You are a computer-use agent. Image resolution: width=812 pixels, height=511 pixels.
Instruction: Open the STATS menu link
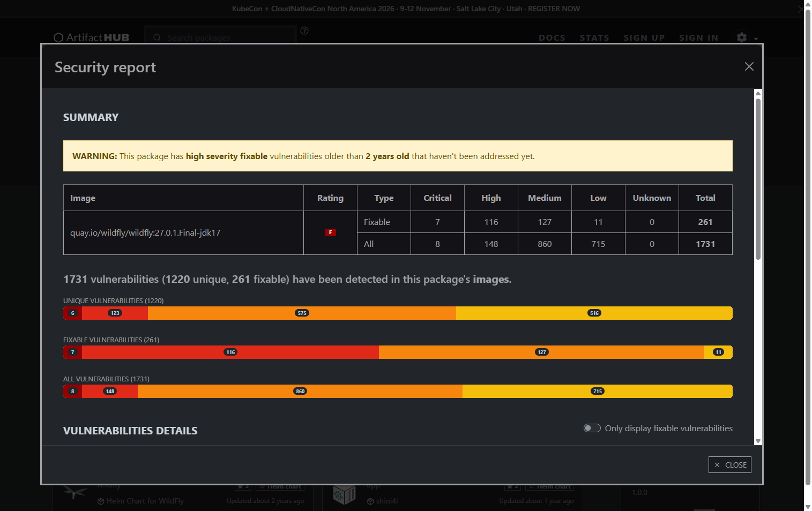coord(594,37)
